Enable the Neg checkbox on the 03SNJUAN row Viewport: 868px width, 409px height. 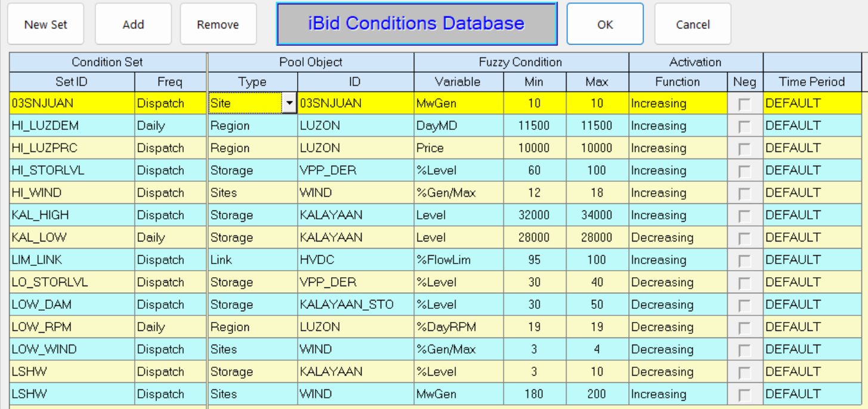745,103
